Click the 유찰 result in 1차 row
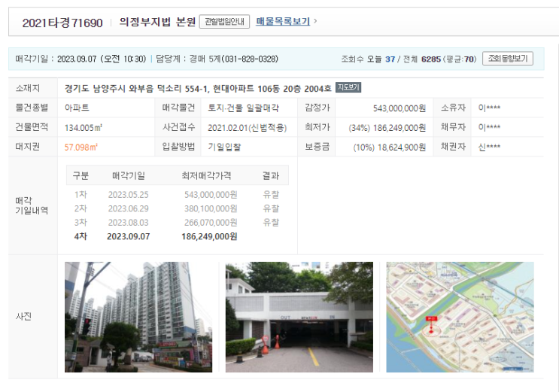Viewport: 559px width, 392px height. point(271,195)
